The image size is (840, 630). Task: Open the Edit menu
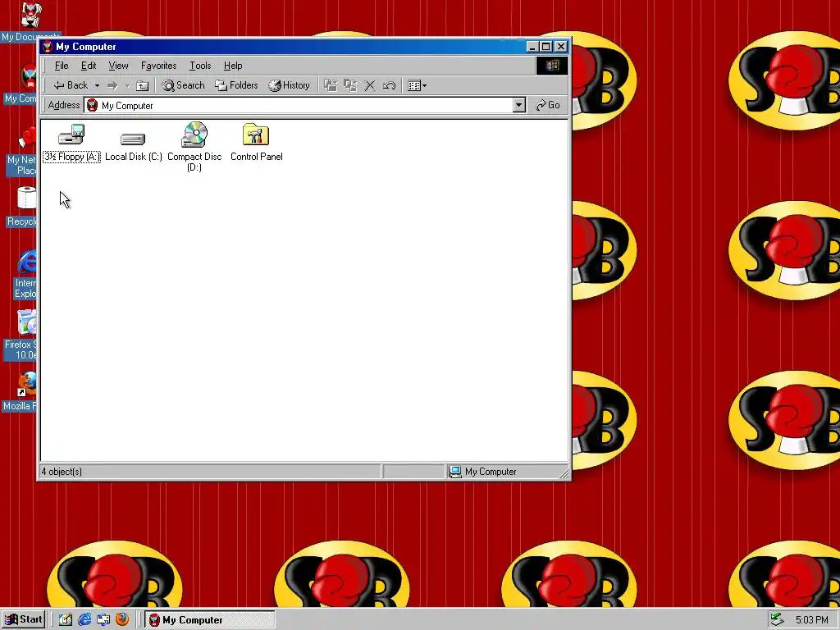(x=89, y=66)
